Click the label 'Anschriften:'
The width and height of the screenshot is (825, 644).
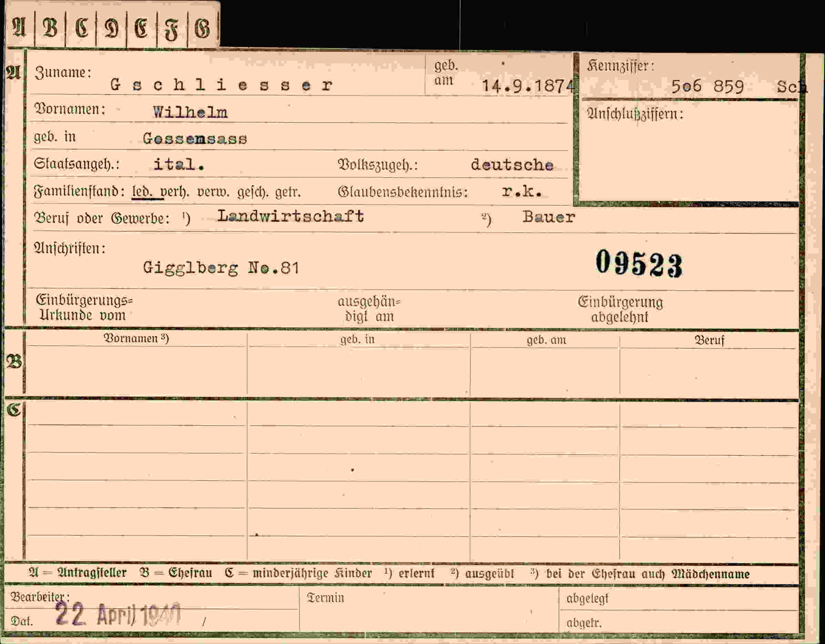(70, 248)
